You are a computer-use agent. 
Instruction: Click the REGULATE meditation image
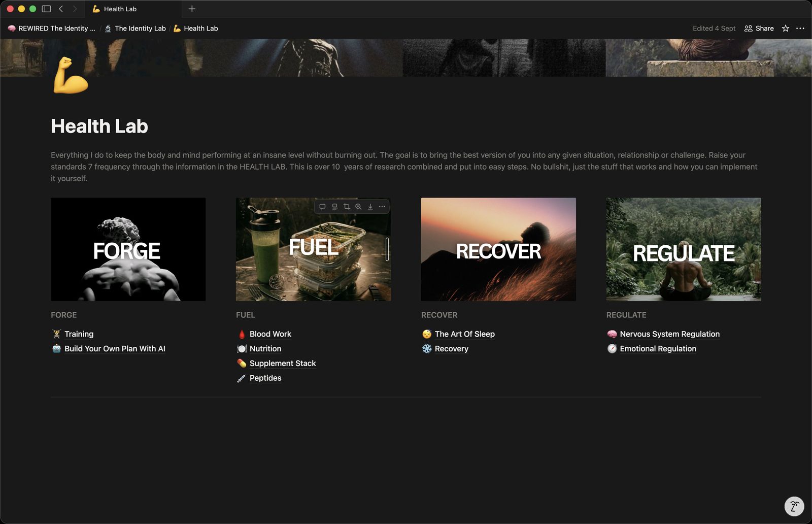[684, 249]
